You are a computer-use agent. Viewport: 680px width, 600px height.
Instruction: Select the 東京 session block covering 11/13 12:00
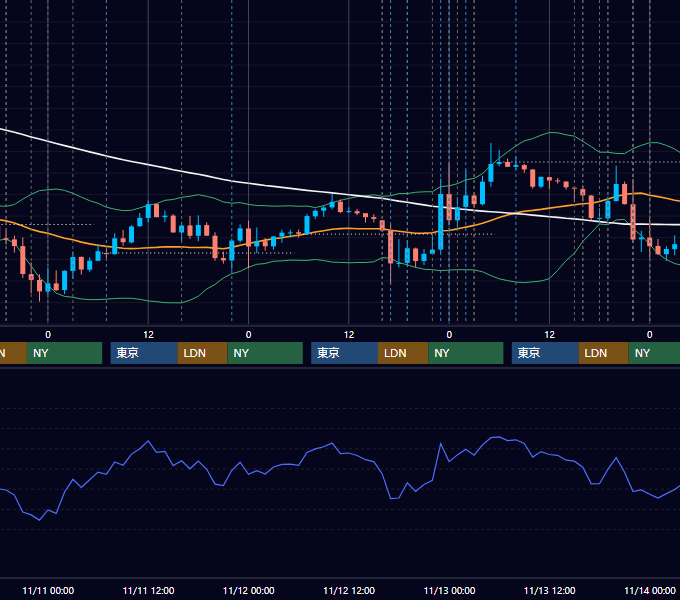coord(545,353)
